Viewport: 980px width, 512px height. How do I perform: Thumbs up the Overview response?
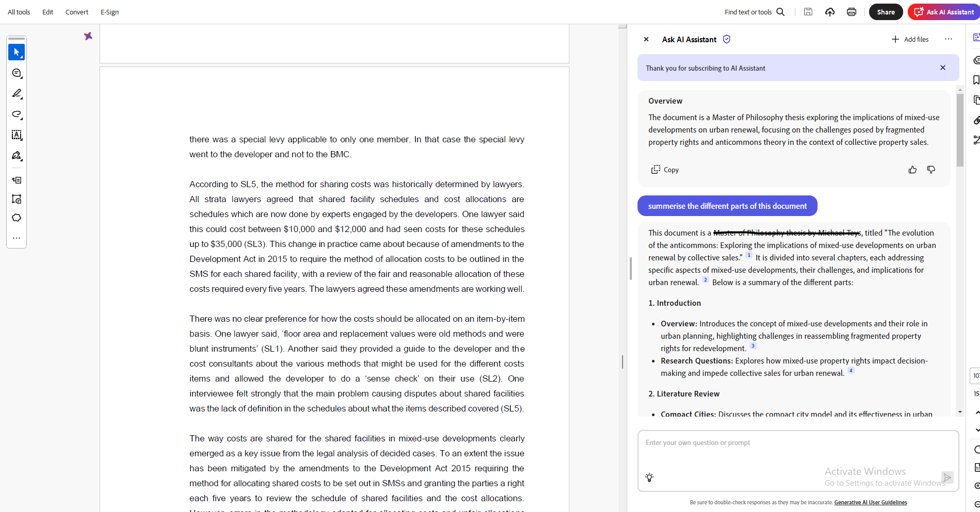pos(912,170)
